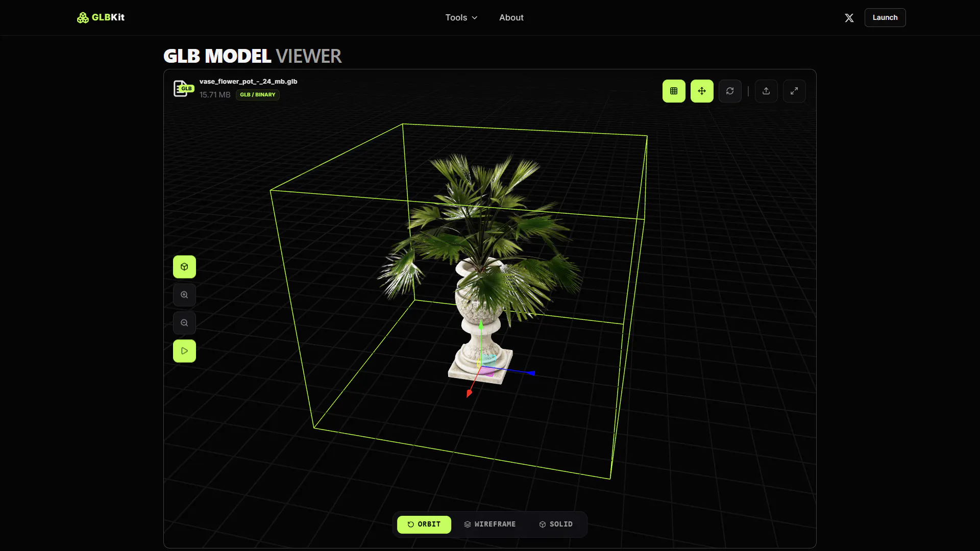Switch to Solid view
Viewport: 980px width, 551px height.
click(556, 524)
